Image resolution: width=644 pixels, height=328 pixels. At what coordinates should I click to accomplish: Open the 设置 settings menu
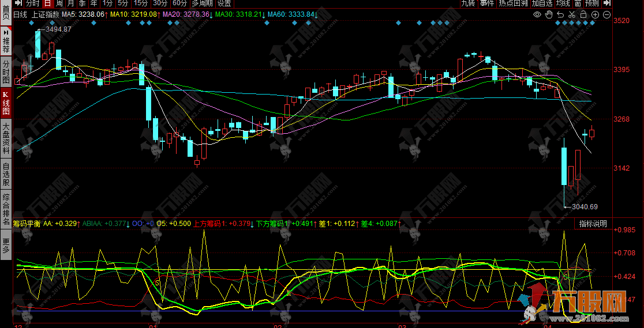click(x=224, y=3)
